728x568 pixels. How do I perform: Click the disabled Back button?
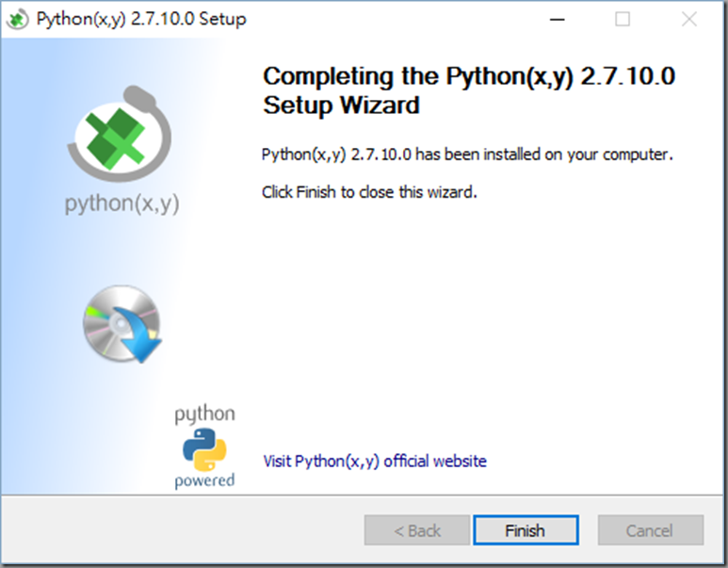417,530
